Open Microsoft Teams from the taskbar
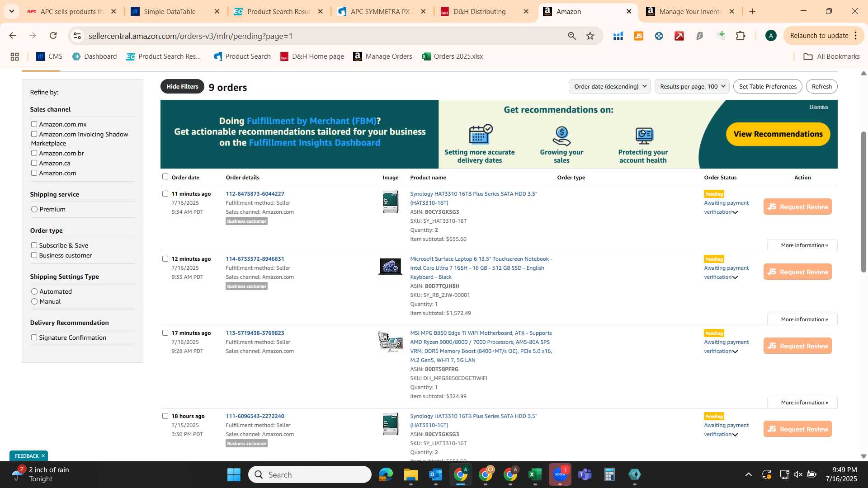This screenshot has width=868, height=488. coord(585,474)
